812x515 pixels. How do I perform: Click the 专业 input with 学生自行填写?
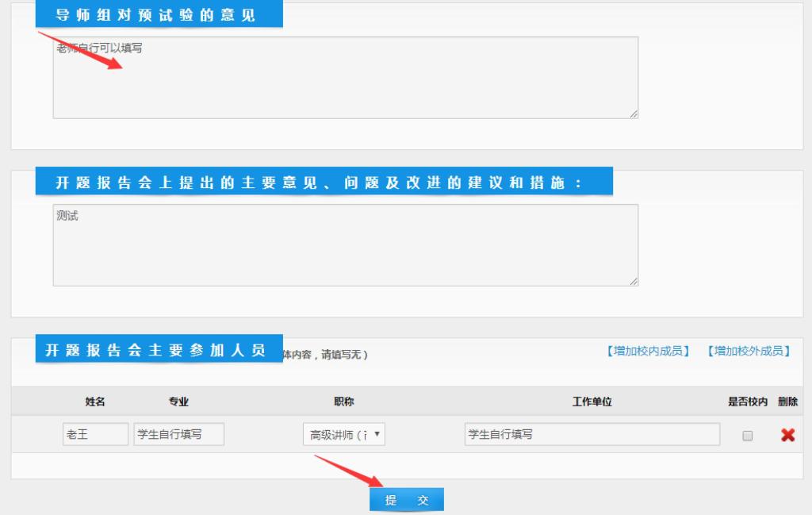(179, 435)
